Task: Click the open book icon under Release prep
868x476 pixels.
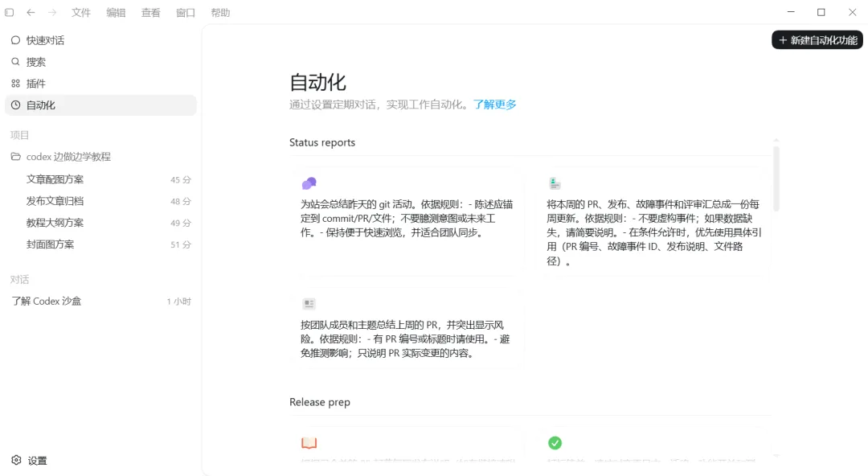Action: (309, 443)
